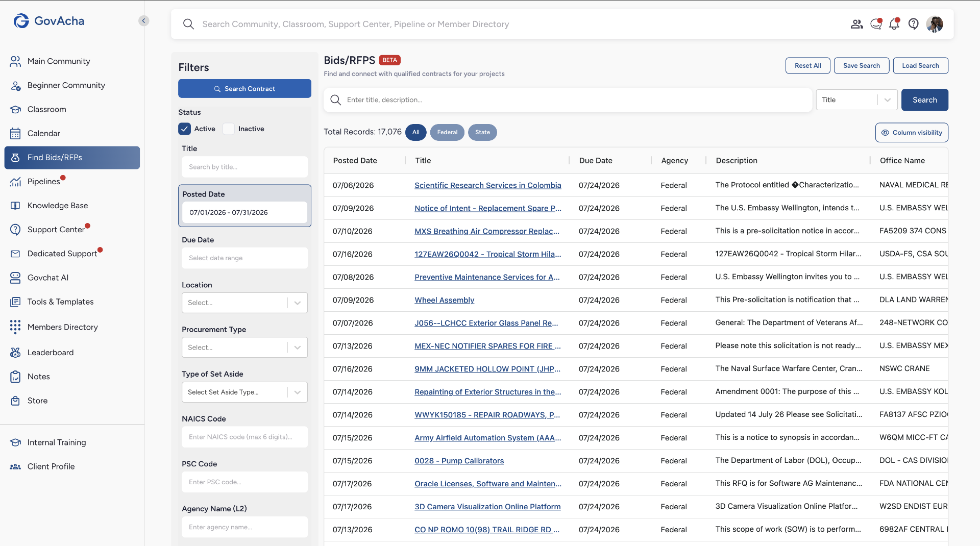
Task: Click the Agency column header
Action: [674, 161]
